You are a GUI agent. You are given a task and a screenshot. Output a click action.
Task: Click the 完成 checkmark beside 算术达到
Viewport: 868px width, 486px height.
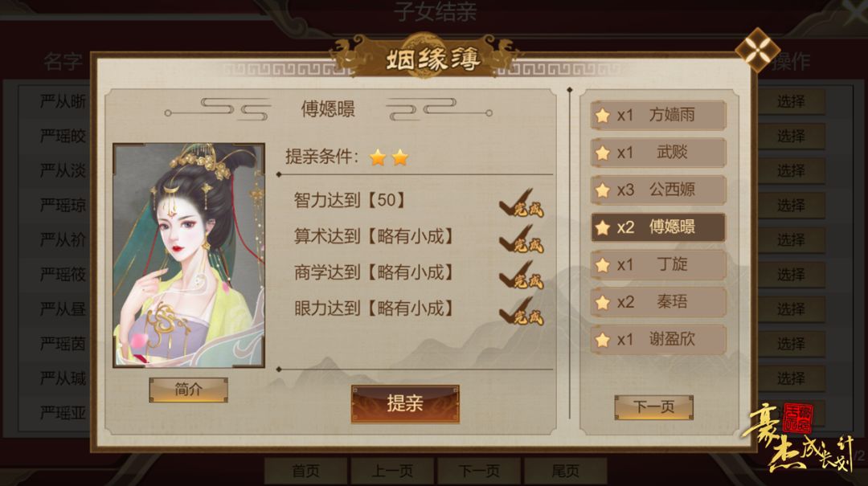[x=522, y=239]
